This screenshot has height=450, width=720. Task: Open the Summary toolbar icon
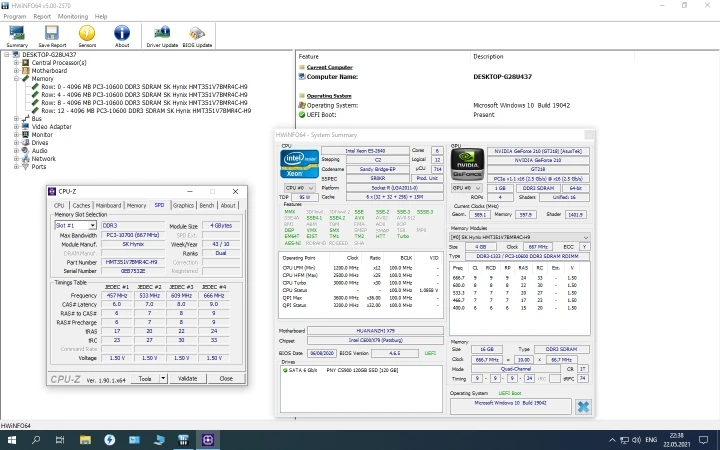coord(17,35)
